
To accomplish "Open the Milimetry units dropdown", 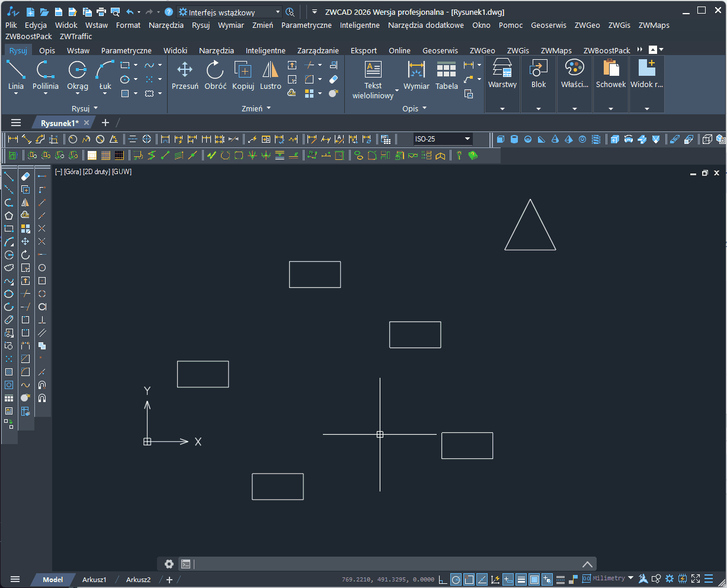I will (630, 579).
